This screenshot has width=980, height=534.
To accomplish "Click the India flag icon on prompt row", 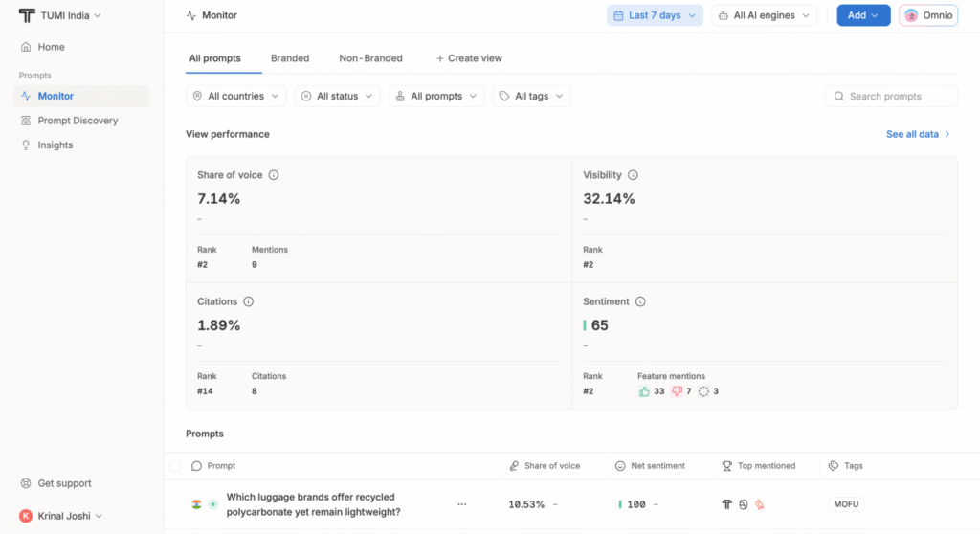I will point(196,504).
